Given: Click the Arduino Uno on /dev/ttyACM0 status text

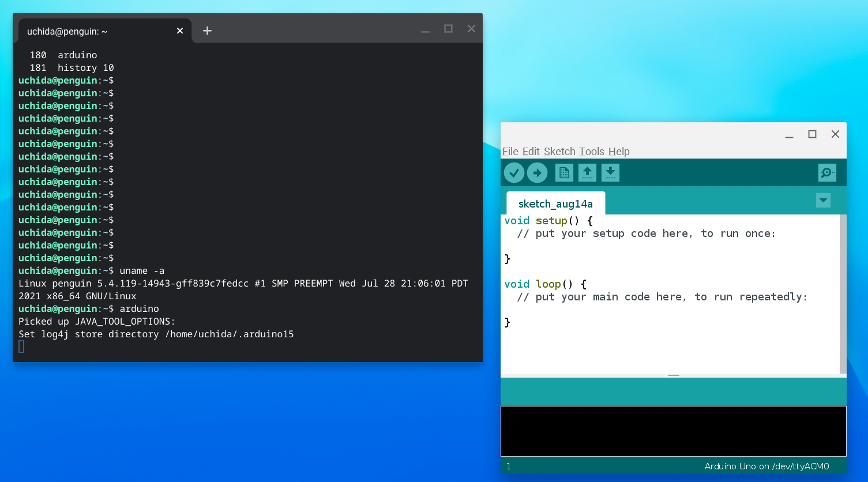Looking at the screenshot, I should pyautogui.click(x=766, y=466).
